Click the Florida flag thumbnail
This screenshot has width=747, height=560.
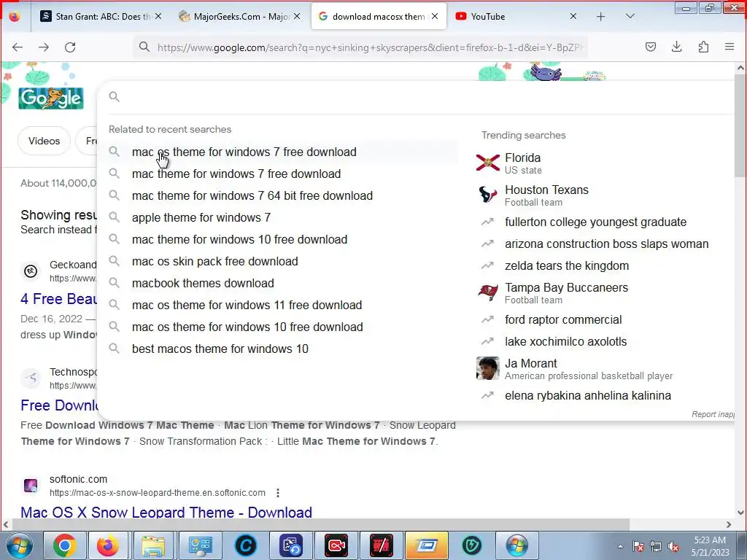click(x=488, y=163)
